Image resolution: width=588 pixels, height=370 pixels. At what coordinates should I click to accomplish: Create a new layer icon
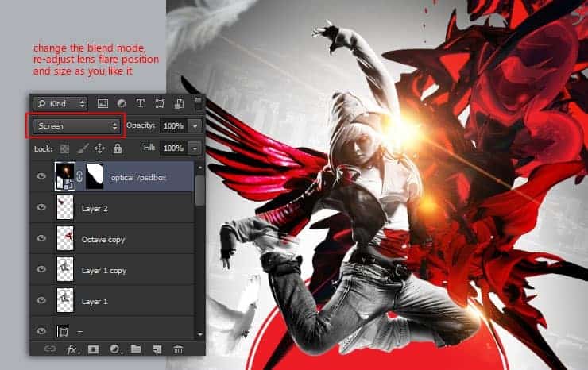(157, 349)
